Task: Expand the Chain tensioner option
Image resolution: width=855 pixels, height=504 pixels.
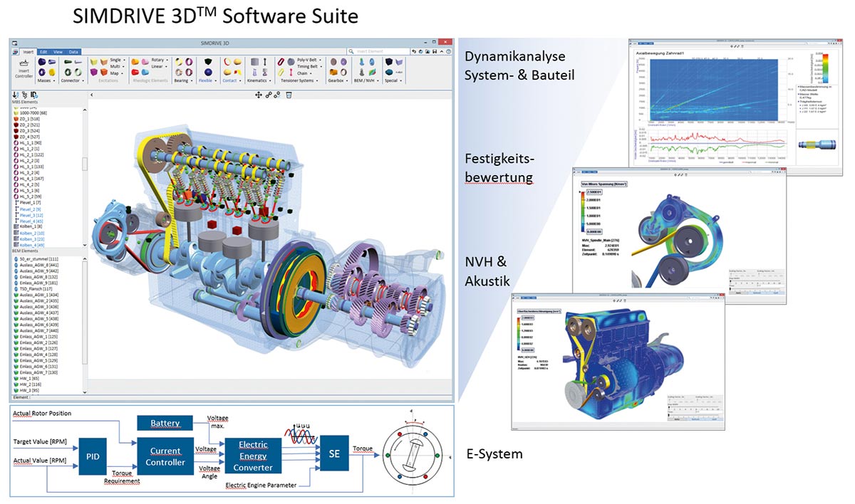Action: click(304, 73)
